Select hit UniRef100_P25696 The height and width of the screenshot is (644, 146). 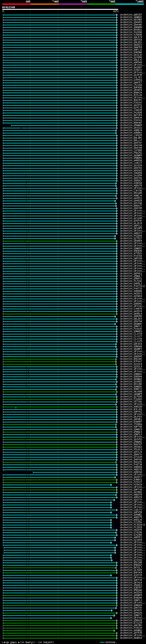(131, 35)
